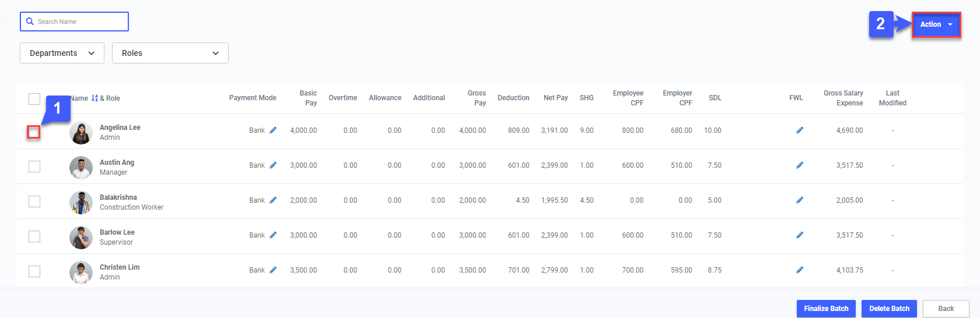The image size is (980, 318).
Task: Sort by name using the sort icon
Action: [x=94, y=98]
